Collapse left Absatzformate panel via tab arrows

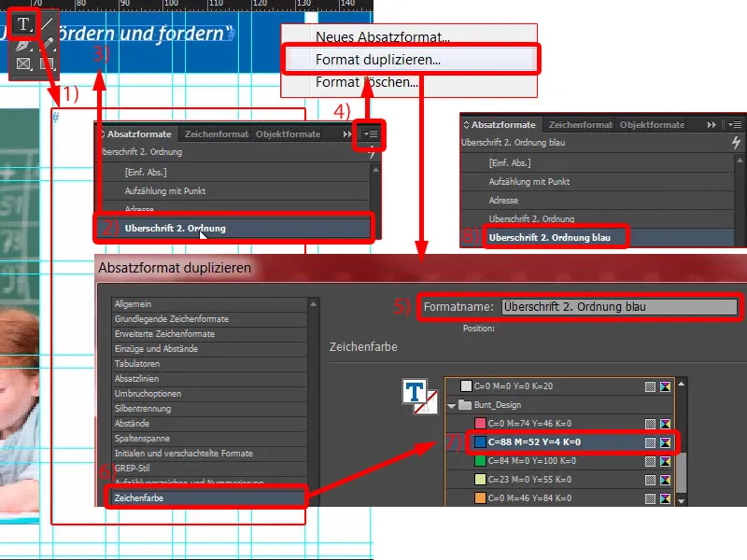[103, 134]
